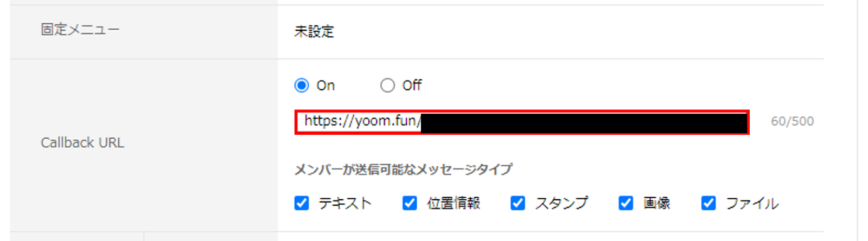Click the 60/500 character counter
Viewport: 868px width, 241px height.
[x=793, y=121]
